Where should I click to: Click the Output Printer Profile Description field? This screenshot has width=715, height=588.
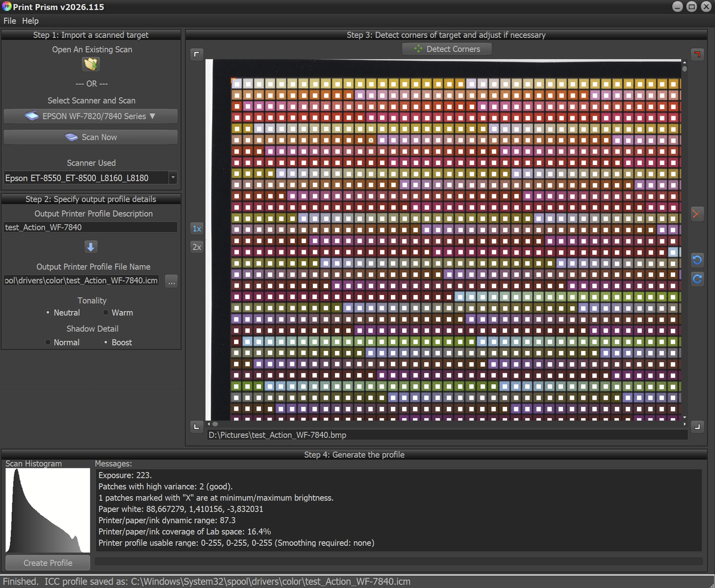(91, 227)
